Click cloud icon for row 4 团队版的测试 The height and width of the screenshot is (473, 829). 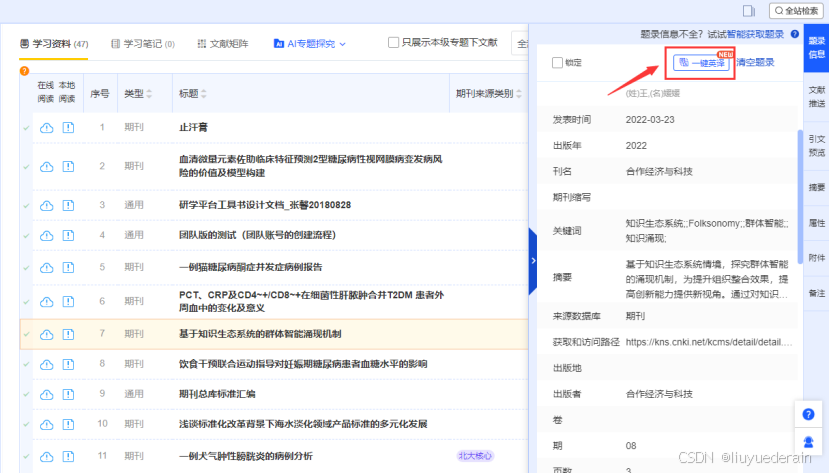[x=47, y=235]
